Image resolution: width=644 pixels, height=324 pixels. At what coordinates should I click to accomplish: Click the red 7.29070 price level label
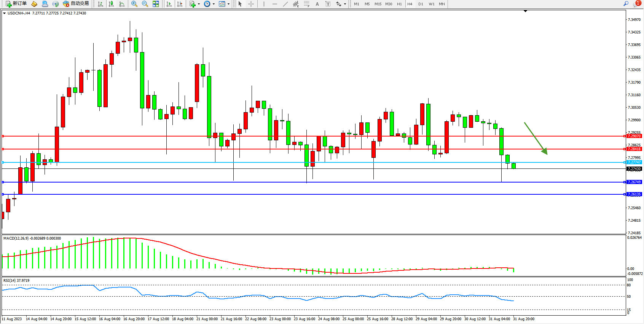[x=634, y=136]
